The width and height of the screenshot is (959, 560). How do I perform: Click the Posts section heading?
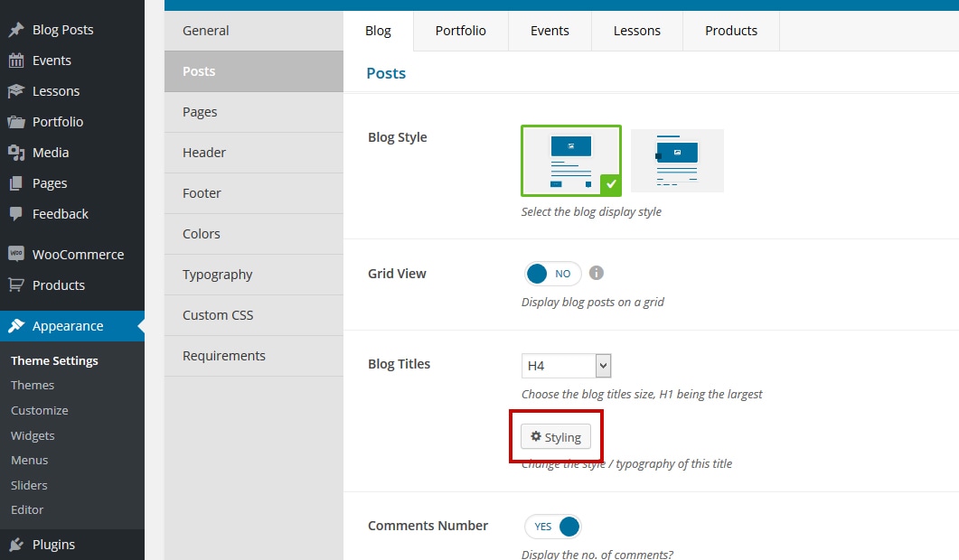[x=386, y=73]
